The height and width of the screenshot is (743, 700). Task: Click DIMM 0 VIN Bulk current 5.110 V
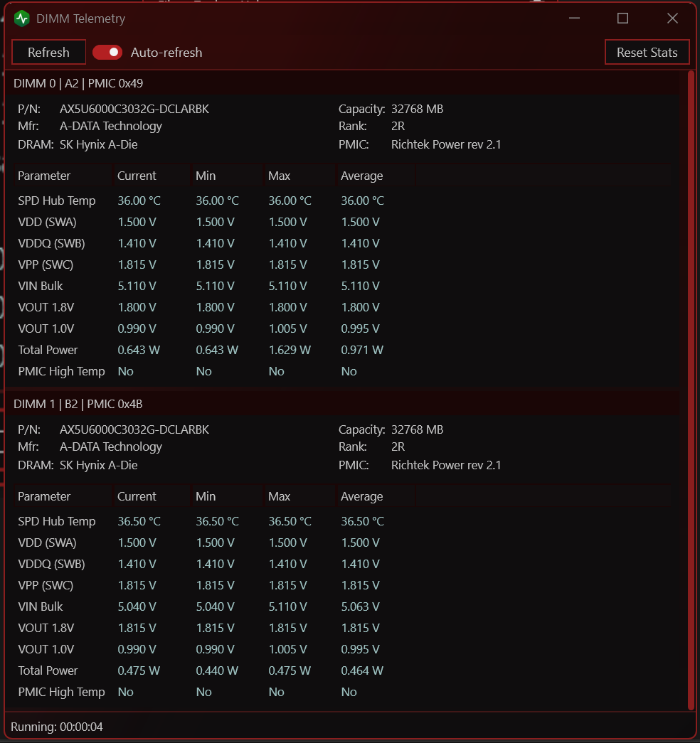point(137,287)
